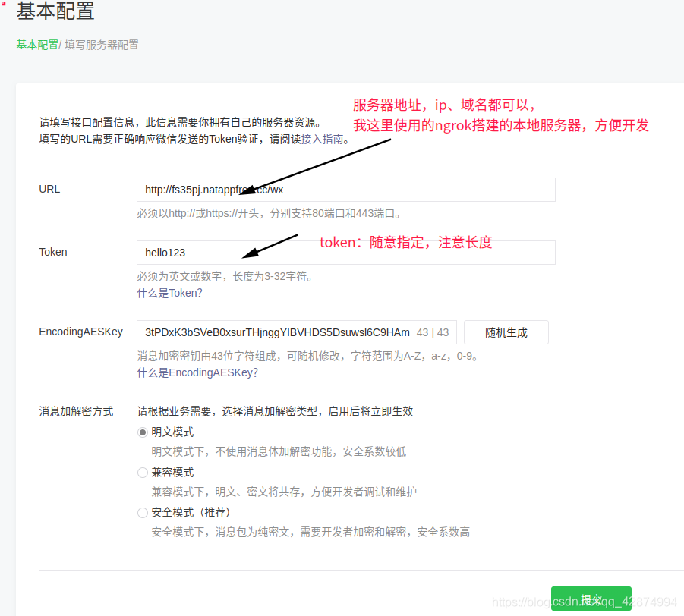Image resolution: width=684 pixels, height=616 pixels.
Task: Select the 兼容模式 radio option
Action: [x=142, y=473]
